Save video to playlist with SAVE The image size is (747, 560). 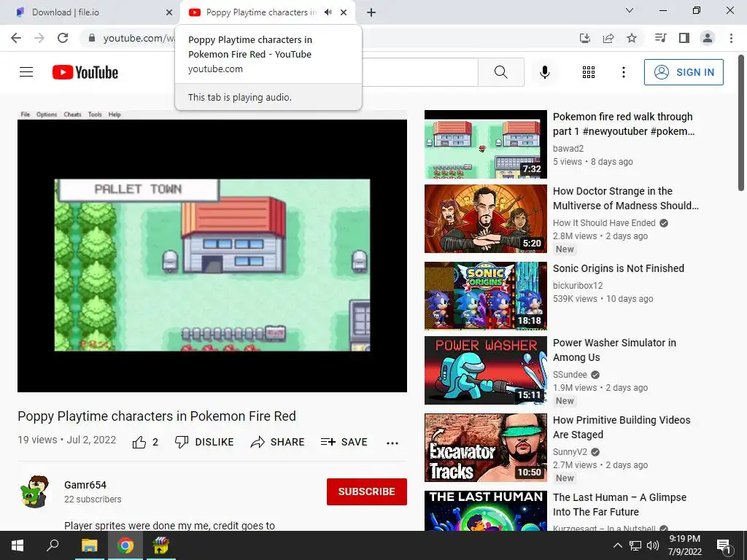tap(344, 442)
